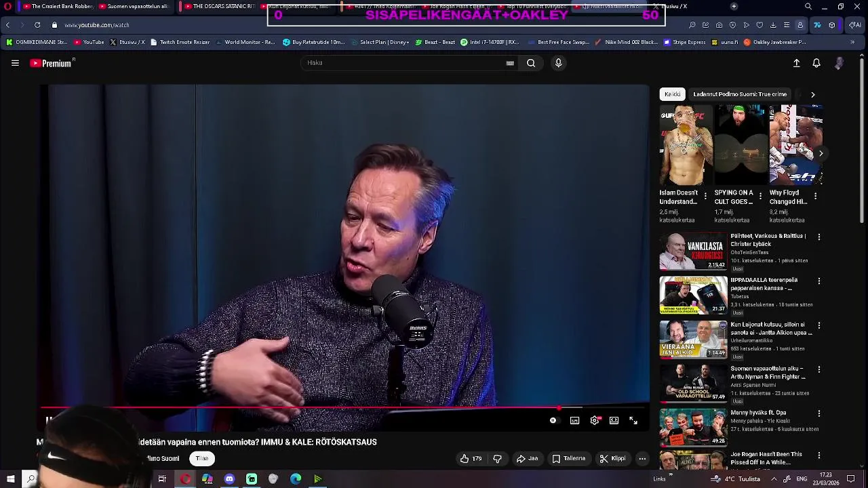Open Short 'Why Floyd Changed Hi...'
The image size is (868, 488).
(x=795, y=145)
